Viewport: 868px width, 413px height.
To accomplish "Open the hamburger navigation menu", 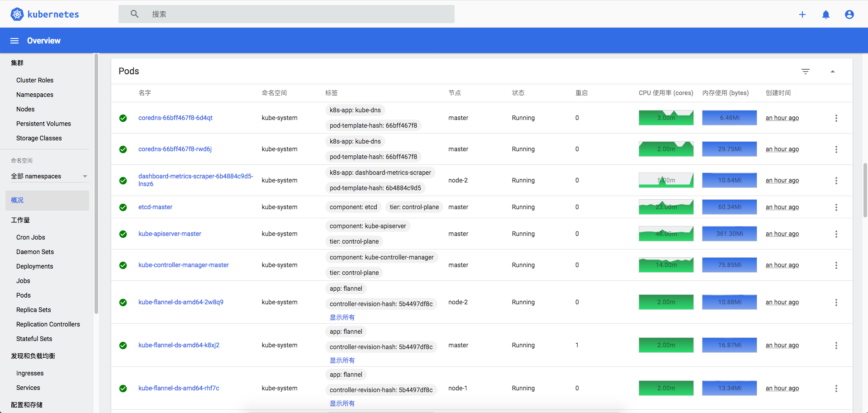I will (14, 41).
